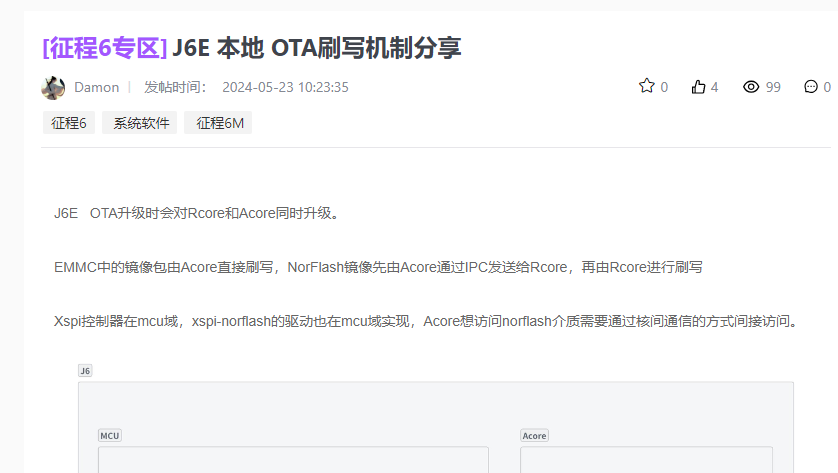
Task: Click author name Damon
Action: (96, 87)
